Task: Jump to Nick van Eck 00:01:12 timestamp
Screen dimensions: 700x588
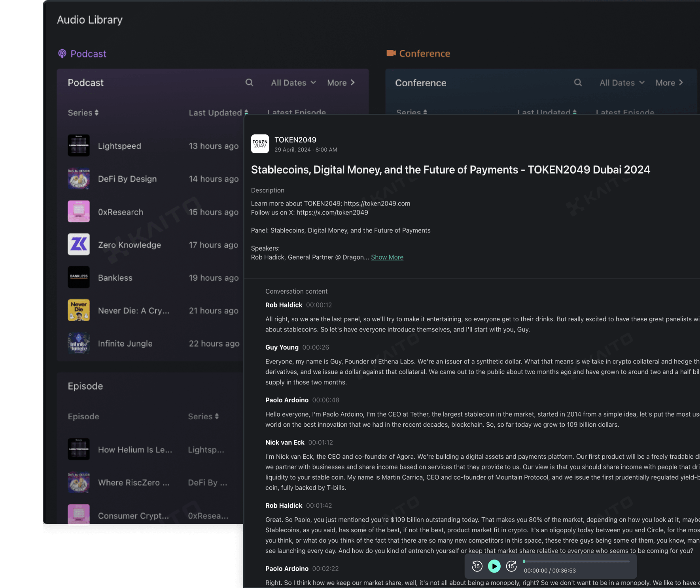Action: 321,442
